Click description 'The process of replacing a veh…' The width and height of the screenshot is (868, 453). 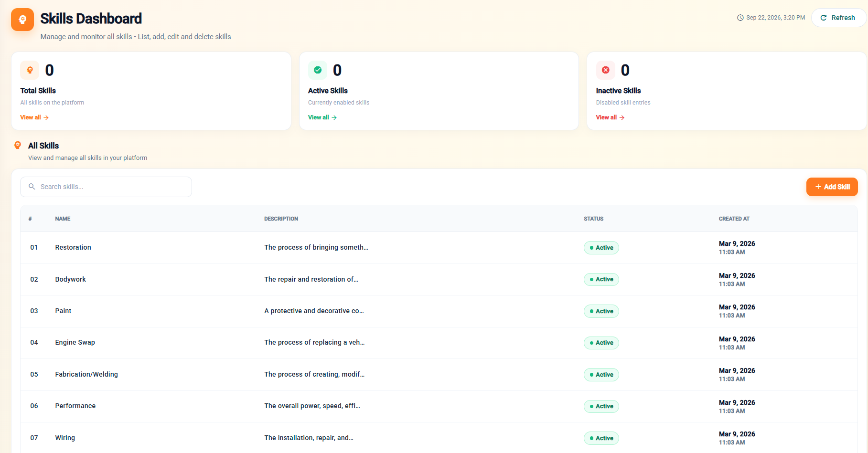pos(314,342)
